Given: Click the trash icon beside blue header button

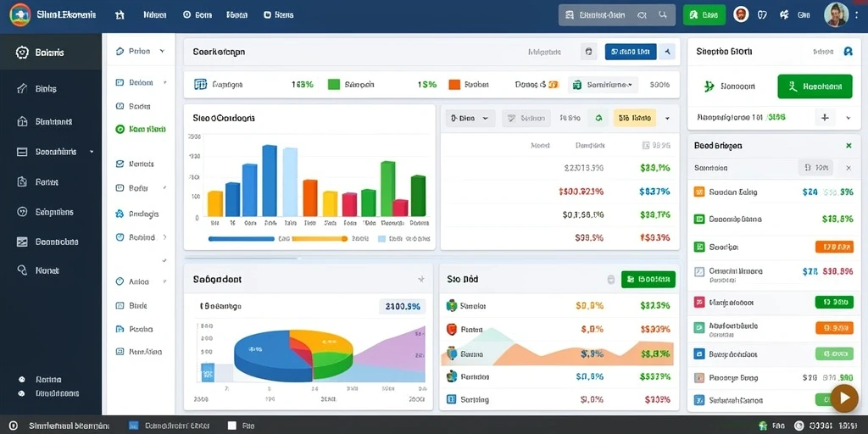Looking at the screenshot, I should pos(588,52).
